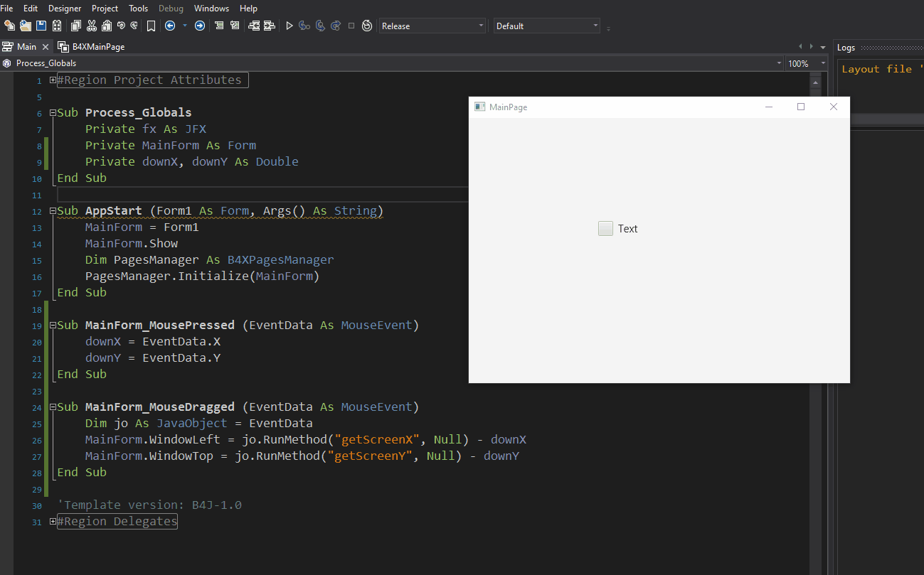Screen dimensions: 924x575
Task: Open the Project menu
Action: pyautogui.click(x=105, y=8)
